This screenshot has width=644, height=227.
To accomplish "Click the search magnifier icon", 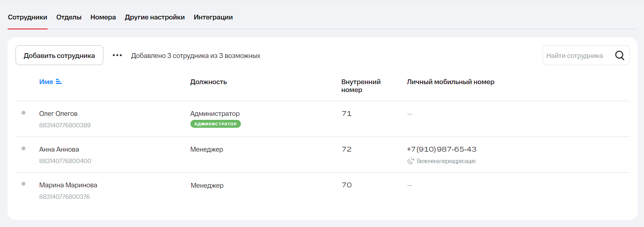I will pyautogui.click(x=619, y=56).
